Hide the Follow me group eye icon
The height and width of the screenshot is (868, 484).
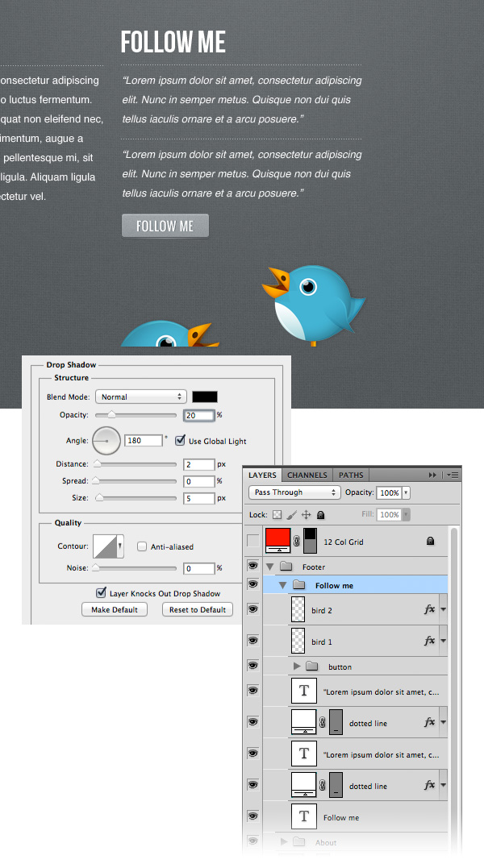pos(253,584)
